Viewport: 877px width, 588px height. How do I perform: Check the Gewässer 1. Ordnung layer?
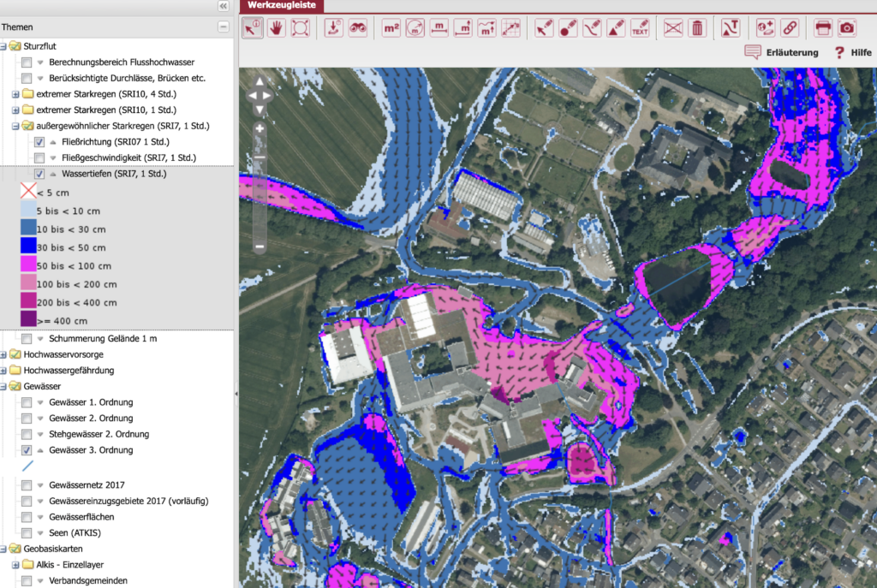tap(27, 402)
